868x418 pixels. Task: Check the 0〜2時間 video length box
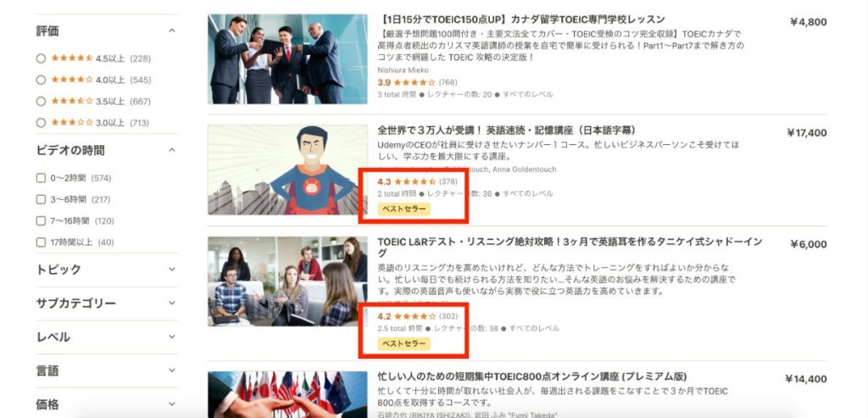click(41, 178)
